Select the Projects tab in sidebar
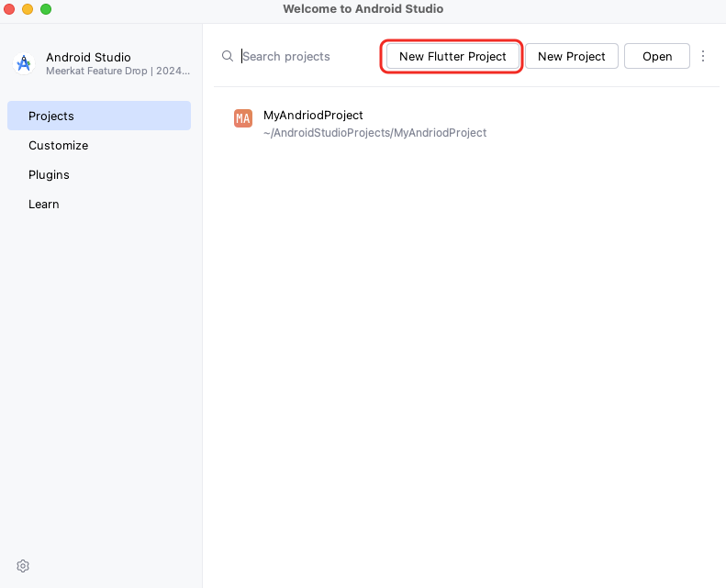 pos(99,116)
